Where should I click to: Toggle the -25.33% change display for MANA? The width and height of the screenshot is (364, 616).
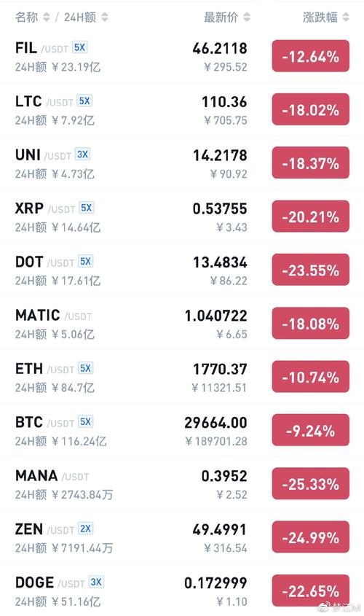[311, 483]
